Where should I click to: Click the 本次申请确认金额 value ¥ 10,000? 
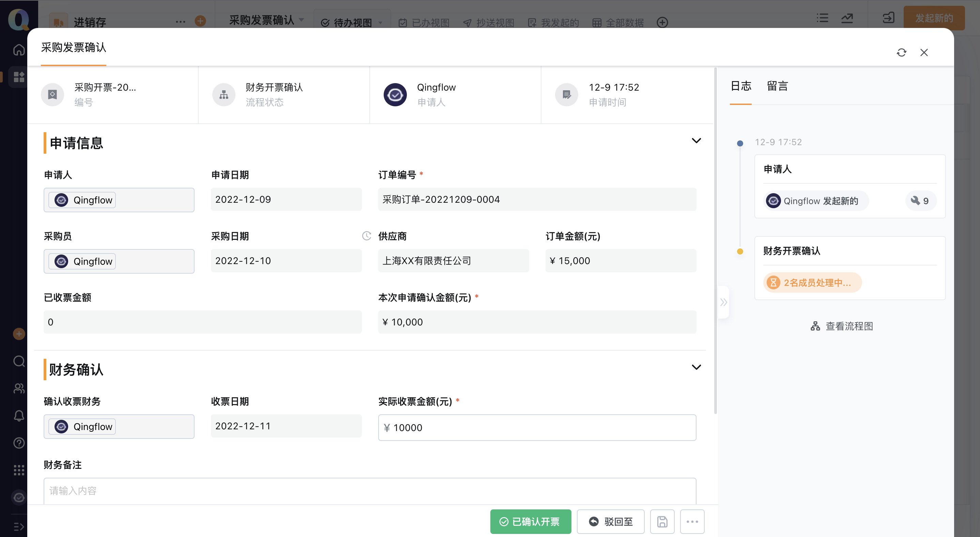[x=537, y=322]
